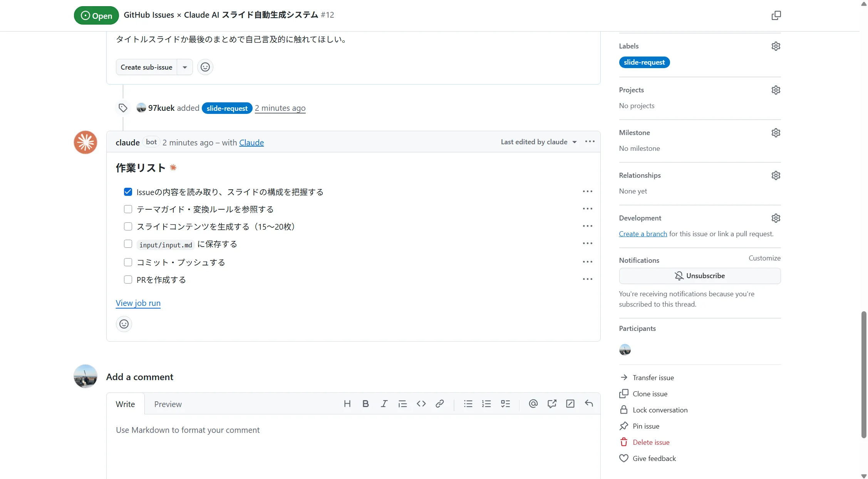Focus the comment text area
This screenshot has width=868, height=479.
(x=353, y=446)
